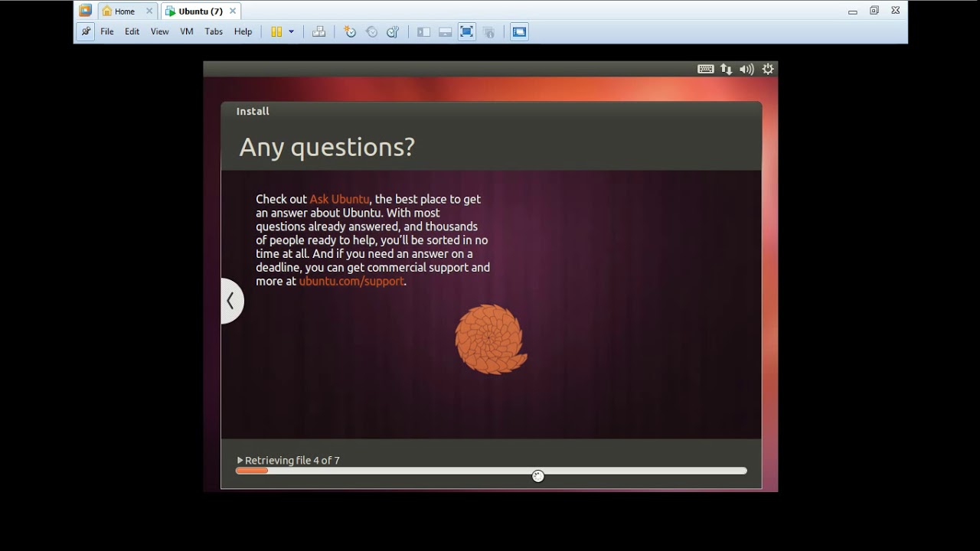Toggle the pin toolbar icon
Viewport: 980px width, 551px height.
(x=86, y=31)
